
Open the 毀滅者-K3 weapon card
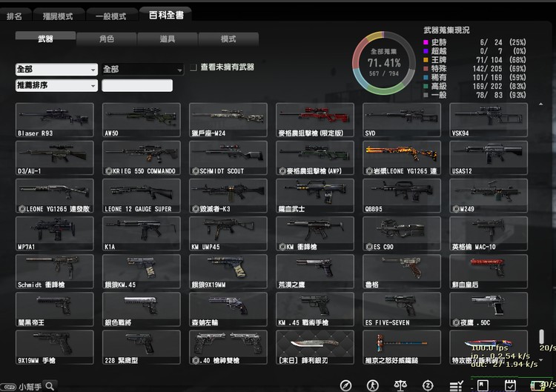[228, 196]
